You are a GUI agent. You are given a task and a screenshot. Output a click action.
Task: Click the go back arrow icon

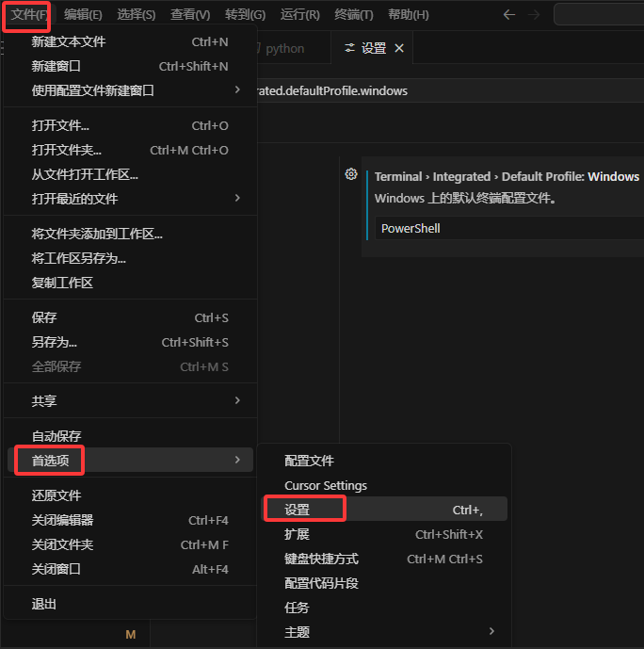509,15
